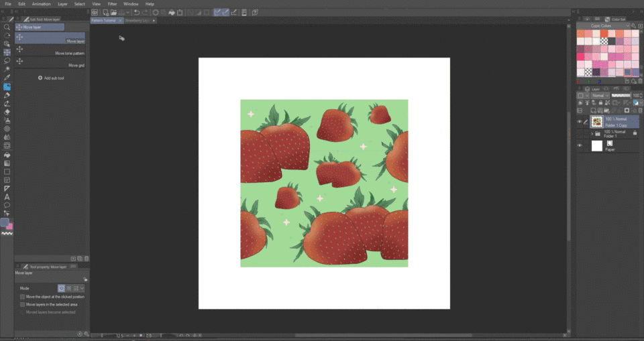Toggle snap to grid button in command bar
Screen dimensions: 644x341
[x=234, y=12]
